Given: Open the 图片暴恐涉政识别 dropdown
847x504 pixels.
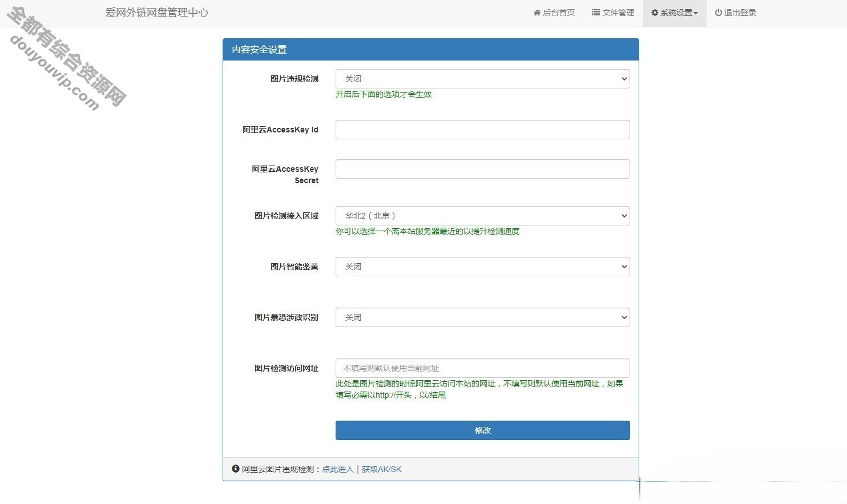Looking at the screenshot, I should click(x=482, y=317).
